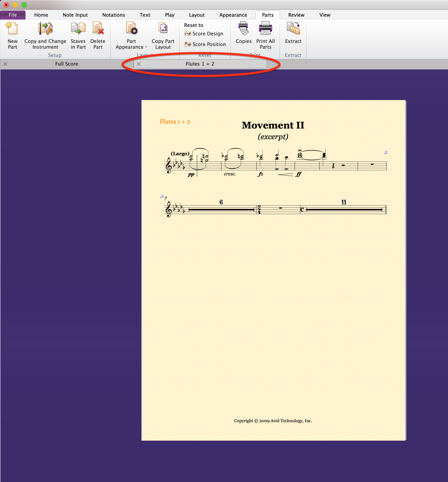The height and width of the screenshot is (482, 448).
Task: Switch to the Notations ribbon tab
Action: [x=113, y=15]
